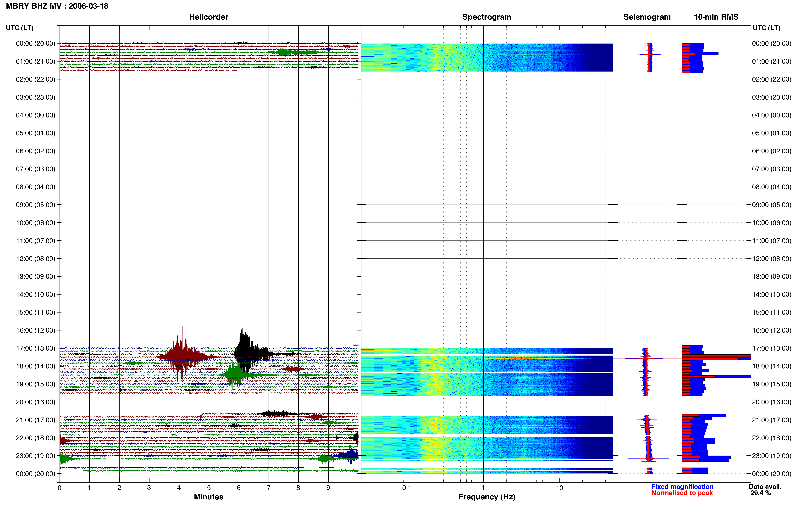
Task: Click the Frequency (Hz) axis label
Action: click(487, 497)
